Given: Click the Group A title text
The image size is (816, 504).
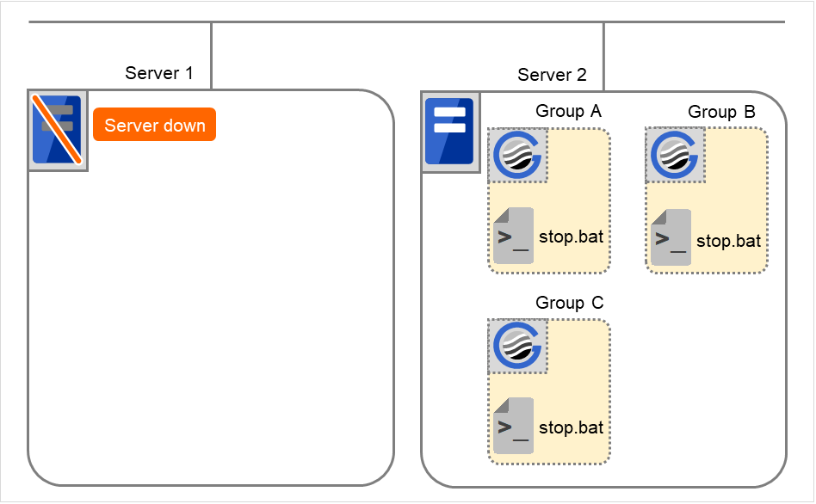Looking at the screenshot, I should 568,111.
